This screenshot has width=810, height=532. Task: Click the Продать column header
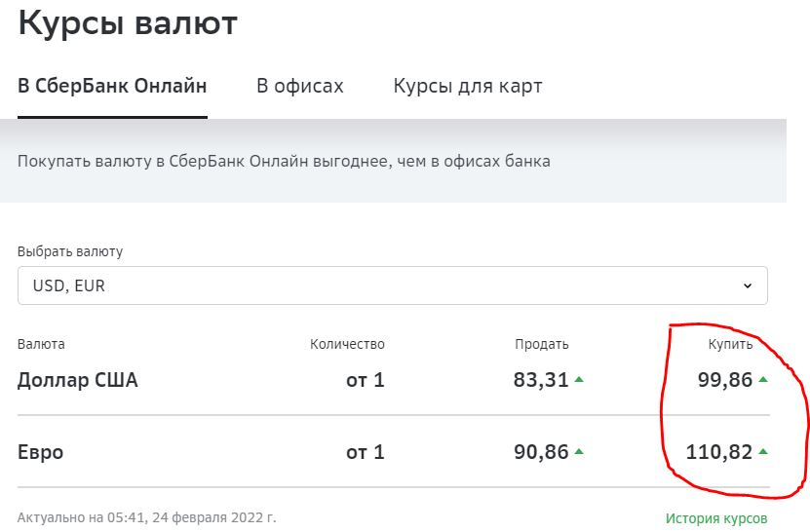541,345
